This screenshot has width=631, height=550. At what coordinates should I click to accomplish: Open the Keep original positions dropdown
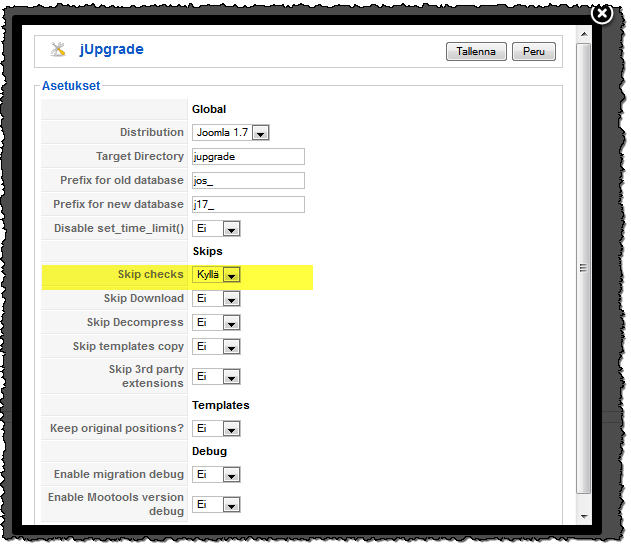[x=216, y=429]
